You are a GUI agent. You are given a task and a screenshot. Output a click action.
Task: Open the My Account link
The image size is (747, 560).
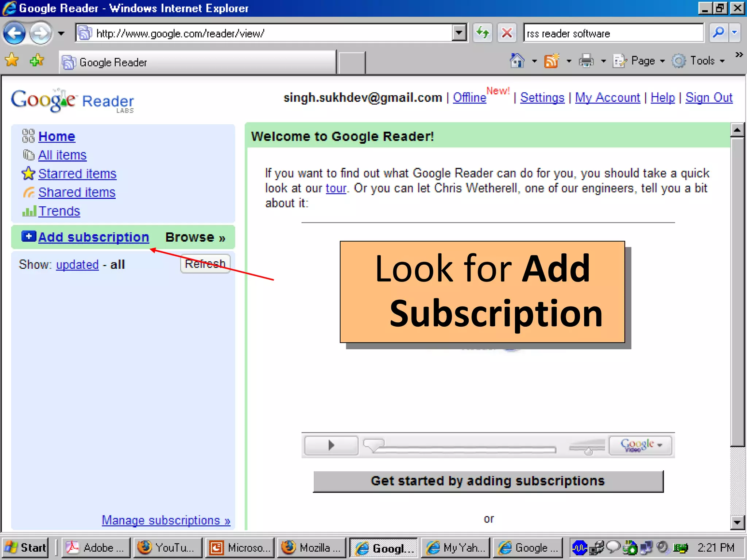pyautogui.click(x=607, y=97)
